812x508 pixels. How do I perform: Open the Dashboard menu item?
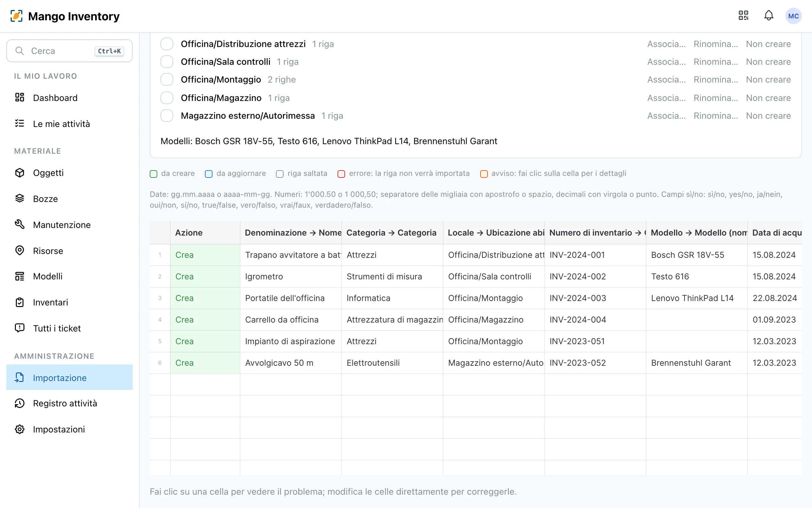click(69, 98)
